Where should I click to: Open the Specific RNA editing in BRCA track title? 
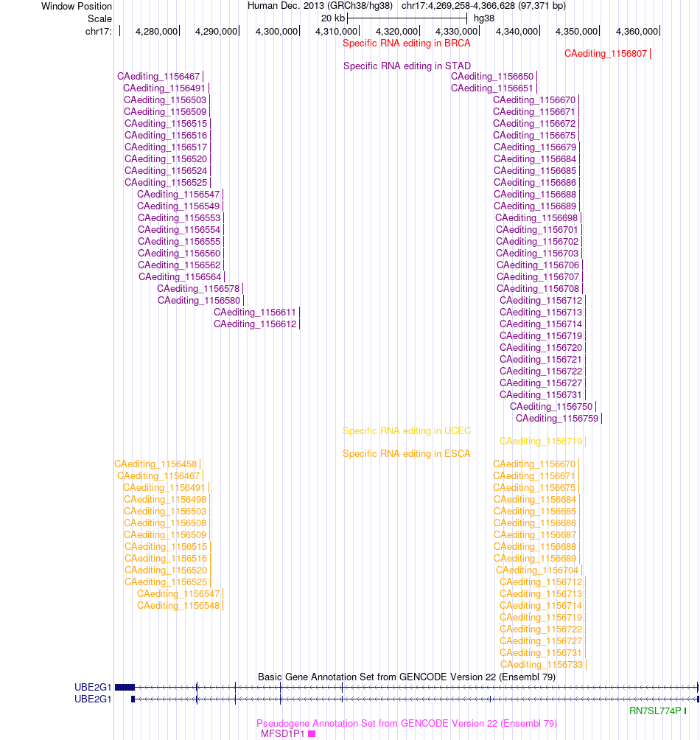coord(406,43)
